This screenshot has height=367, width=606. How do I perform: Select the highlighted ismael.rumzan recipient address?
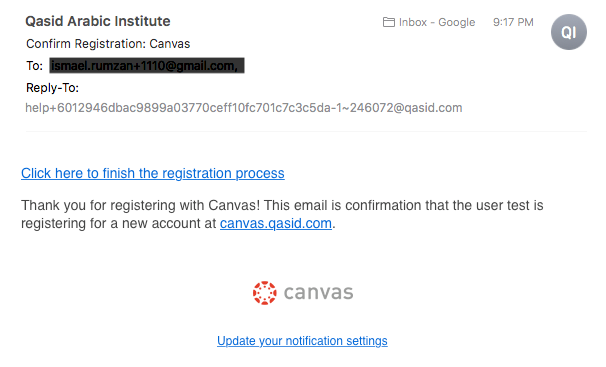tap(146, 66)
